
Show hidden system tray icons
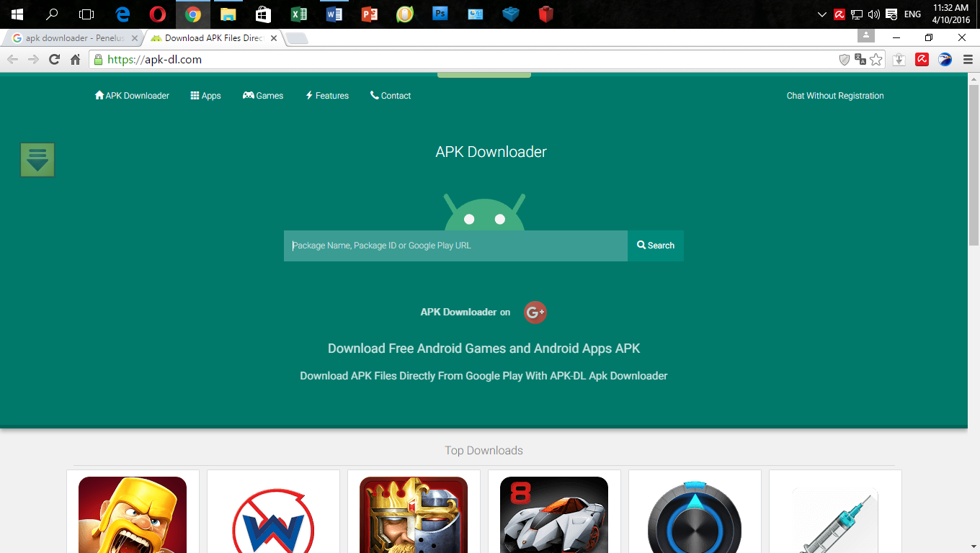click(822, 14)
